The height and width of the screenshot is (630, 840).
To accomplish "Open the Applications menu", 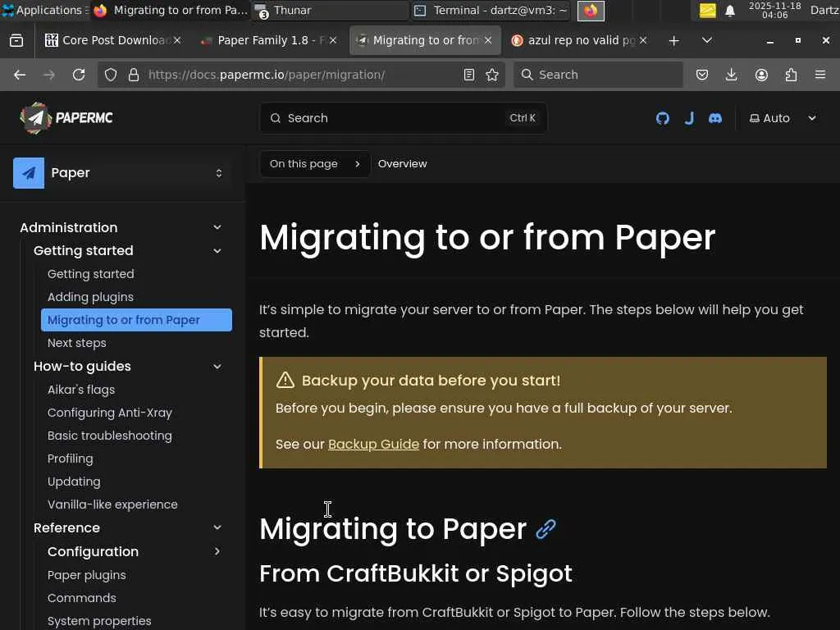I will [44, 10].
